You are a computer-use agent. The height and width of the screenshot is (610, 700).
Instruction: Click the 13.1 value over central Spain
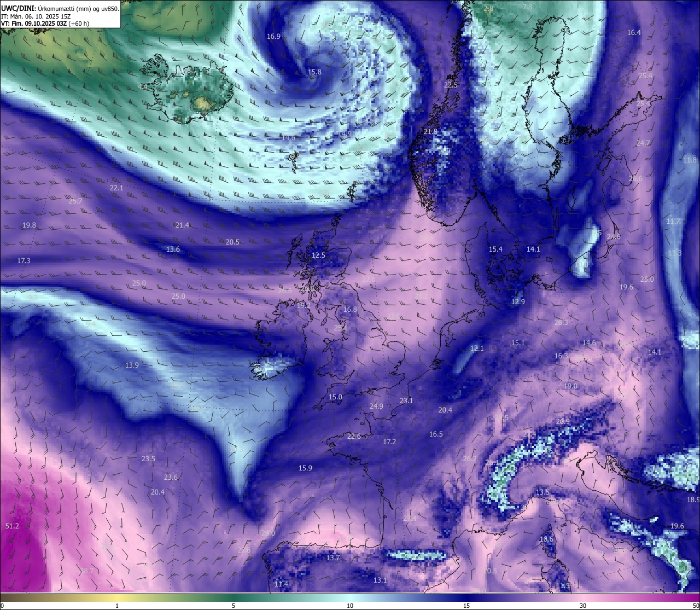pos(380,580)
